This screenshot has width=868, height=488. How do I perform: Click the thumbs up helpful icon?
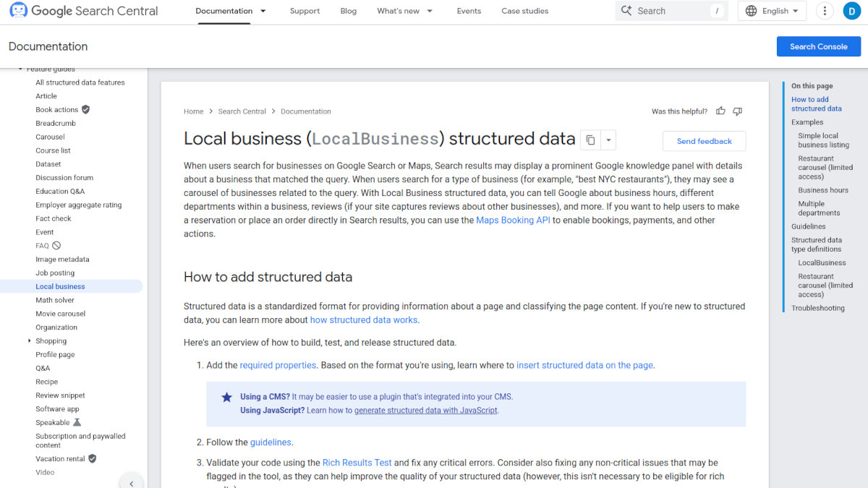[x=720, y=111]
